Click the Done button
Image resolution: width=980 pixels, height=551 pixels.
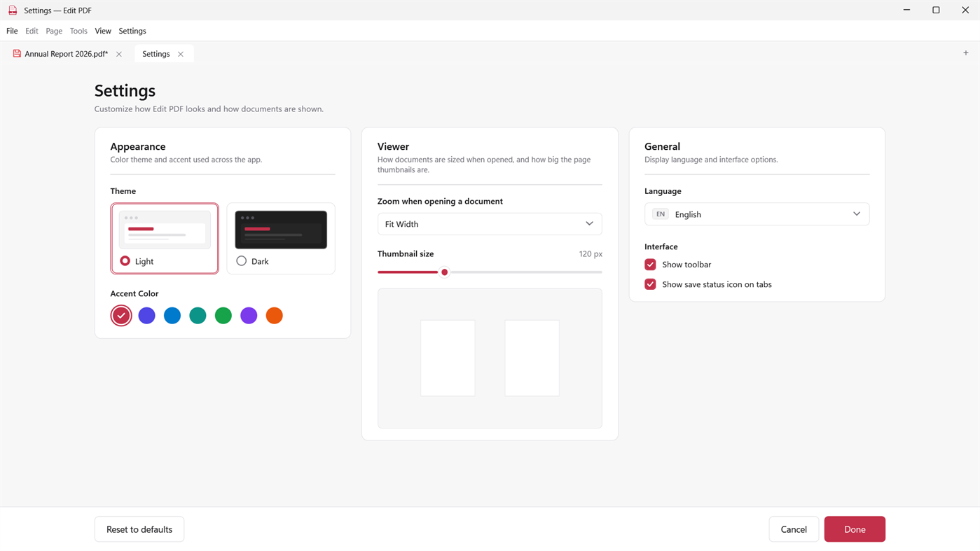coord(855,529)
